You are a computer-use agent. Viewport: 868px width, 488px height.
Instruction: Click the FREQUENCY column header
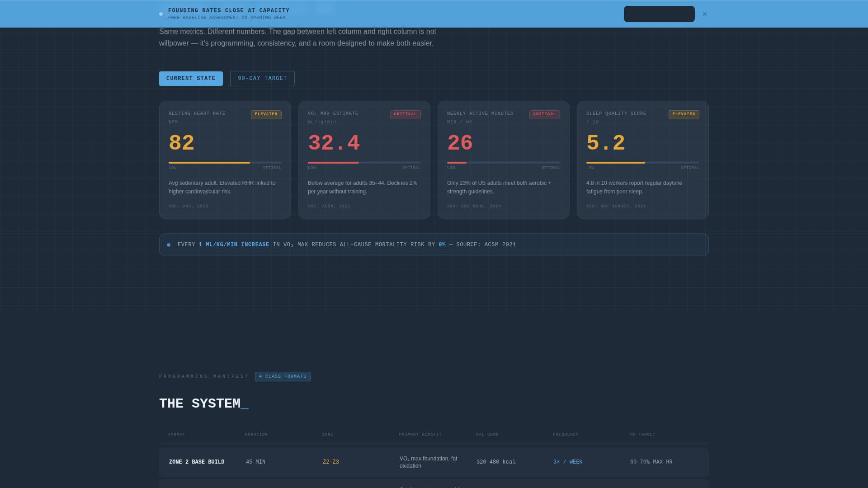click(x=566, y=435)
